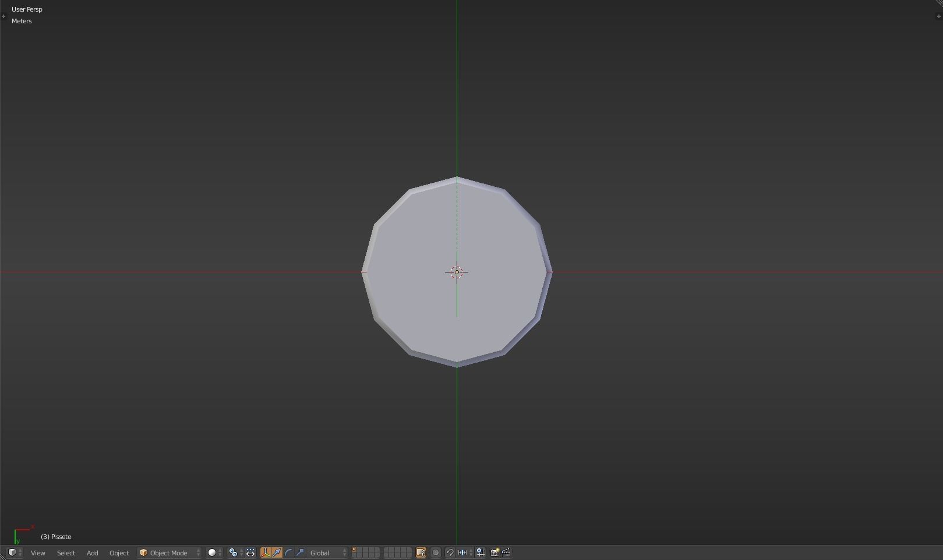Viewport: 943px width, 560px height.
Task: Open the pivot point dropdown
Action: coord(236,553)
